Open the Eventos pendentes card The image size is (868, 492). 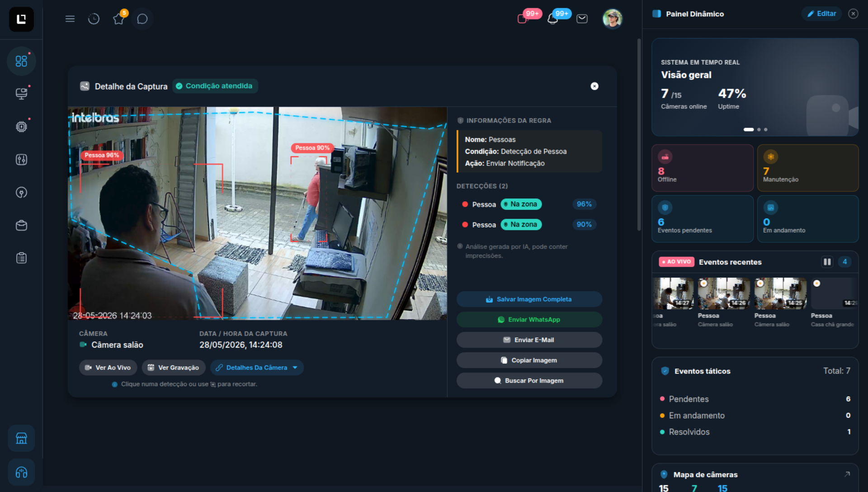click(x=703, y=219)
